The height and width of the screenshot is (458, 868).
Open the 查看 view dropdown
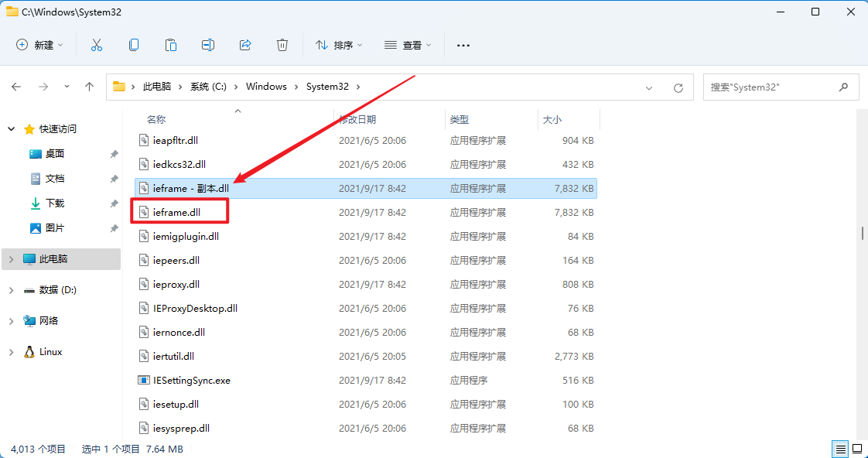[408, 46]
